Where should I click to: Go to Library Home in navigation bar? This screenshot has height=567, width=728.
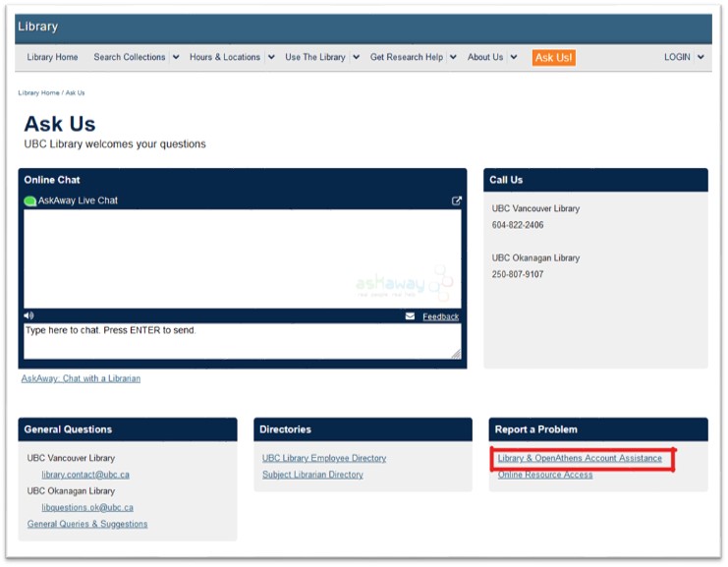coord(52,57)
